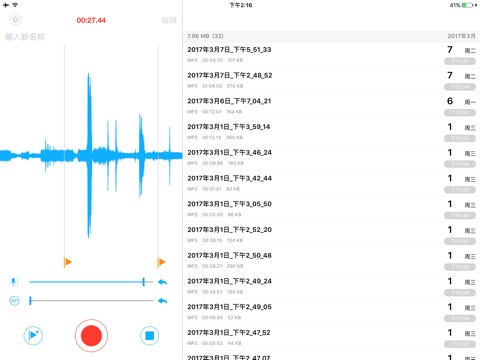This screenshot has height=360, width=480.
Task: Open the settings circle icon at top left
Action: (x=15, y=20)
